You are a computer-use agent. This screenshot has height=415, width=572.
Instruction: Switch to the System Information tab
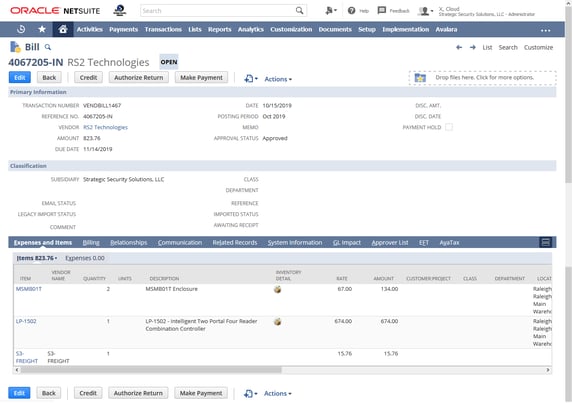pos(295,243)
